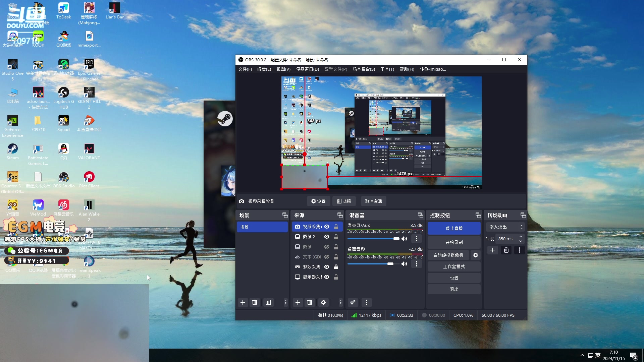Click 取消激活 for the capture device
Viewport: 644px width, 362px height.
(x=374, y=201)
